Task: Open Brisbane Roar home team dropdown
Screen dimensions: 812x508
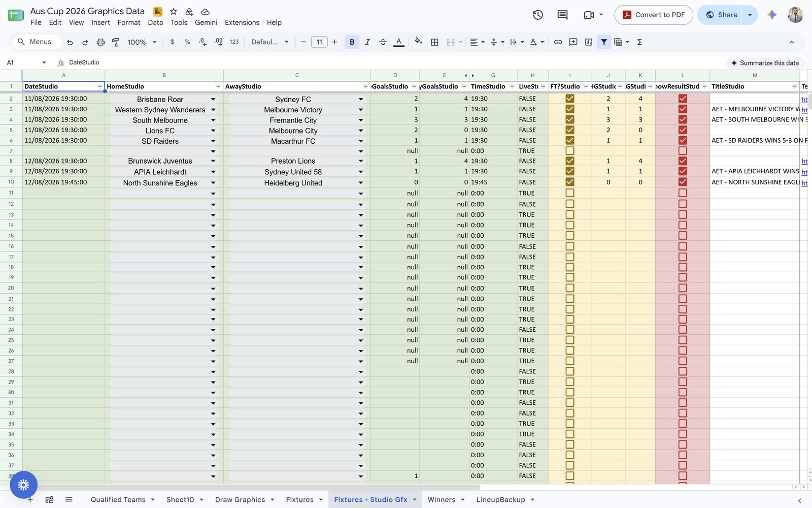Action: (213, 100)
